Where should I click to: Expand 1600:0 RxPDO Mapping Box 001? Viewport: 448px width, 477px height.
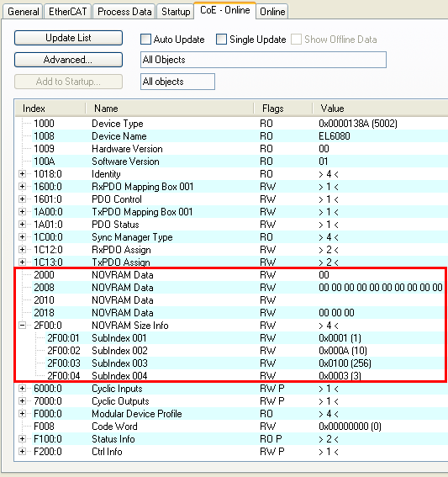[22, 187]
